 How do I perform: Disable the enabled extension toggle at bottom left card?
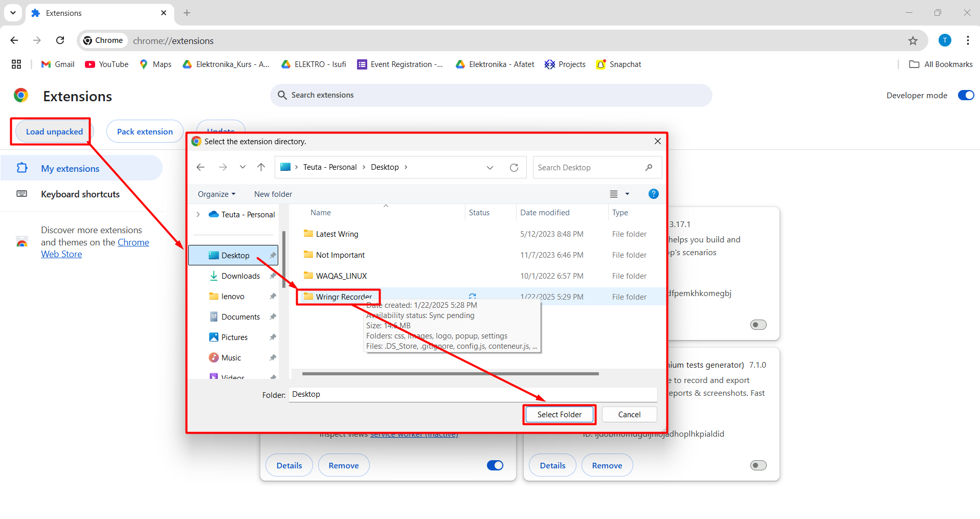click(495, 465)
